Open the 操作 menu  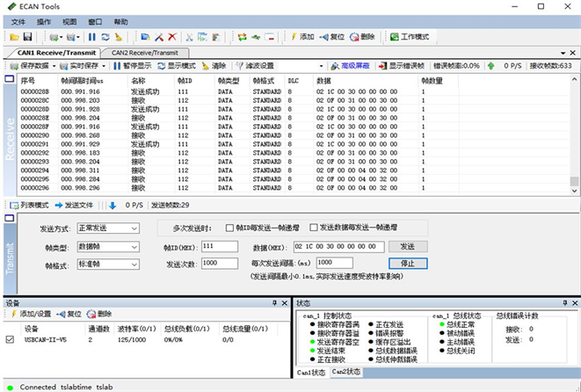tap(44, 21)
